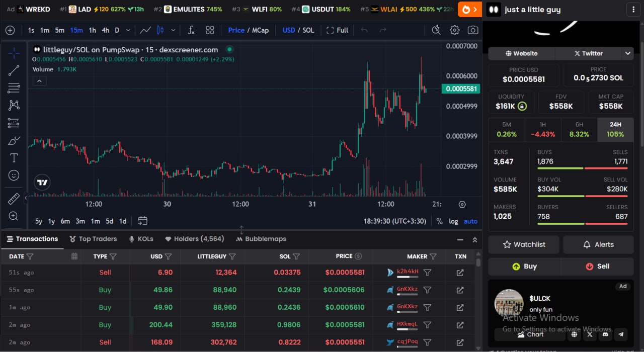Click the redo arrow in chart toolbar
The height and width of the screenshot is (352, 644).
[383, 30]
